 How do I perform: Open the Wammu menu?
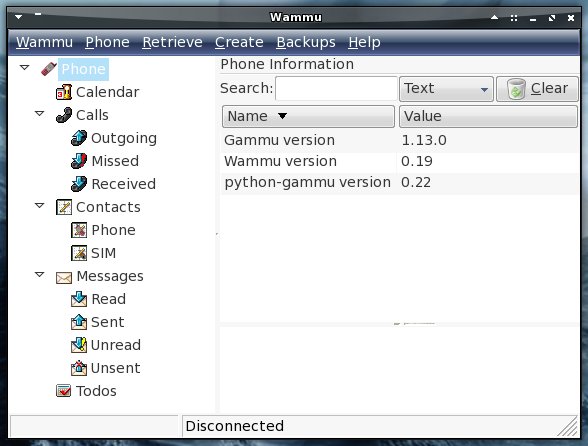click(x=44, y=42)
